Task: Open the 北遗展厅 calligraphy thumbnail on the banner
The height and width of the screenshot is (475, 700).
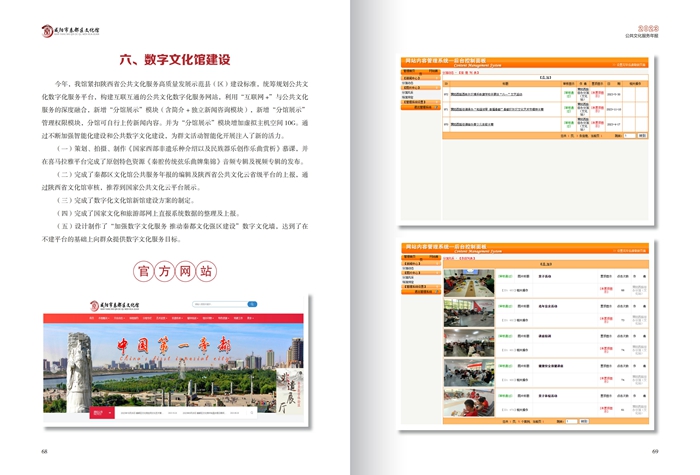Action: pos(289,391)
